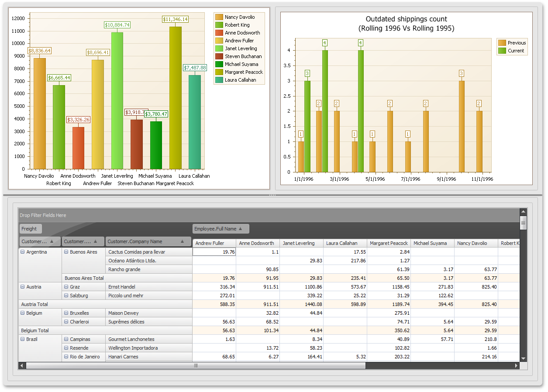The width and height of the screenshot is (548, 392).
Task: Click the Current series legend marker
Action: (502, 51)
